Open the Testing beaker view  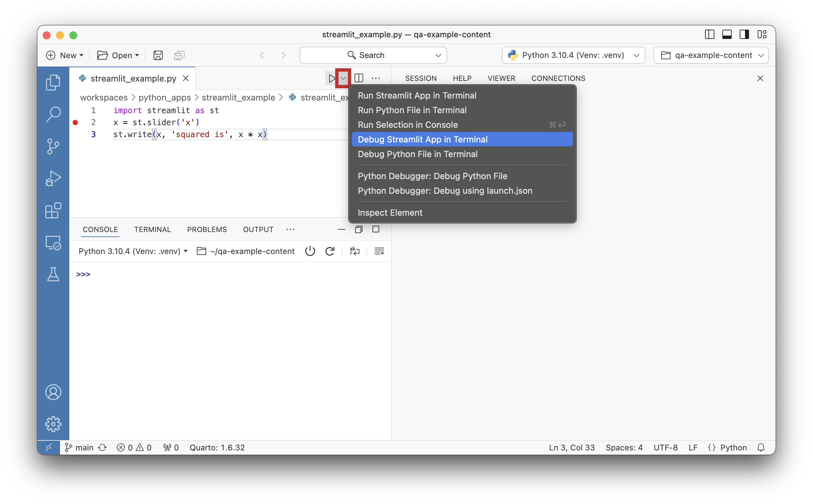pos(53,274)
